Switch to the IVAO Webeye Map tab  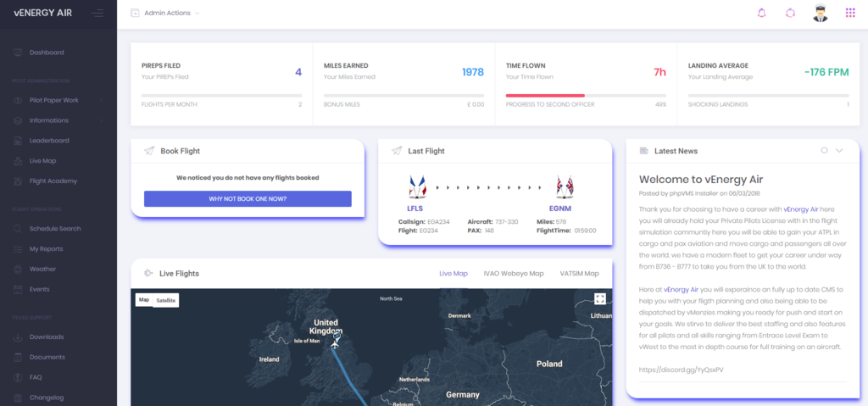(x=513, y=273)
